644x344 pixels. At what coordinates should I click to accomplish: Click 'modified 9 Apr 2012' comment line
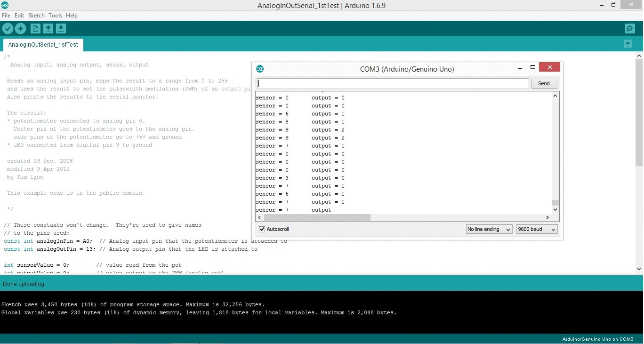(38, 169)
